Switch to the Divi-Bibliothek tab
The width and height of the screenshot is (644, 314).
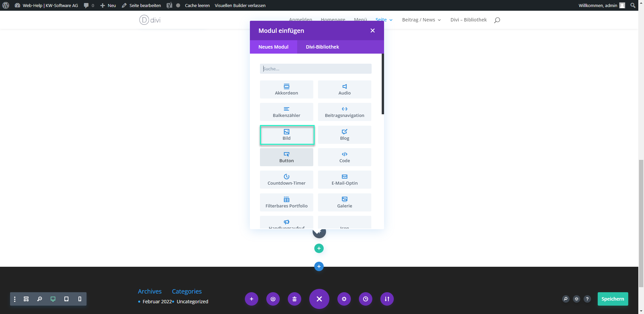[322, 47]
